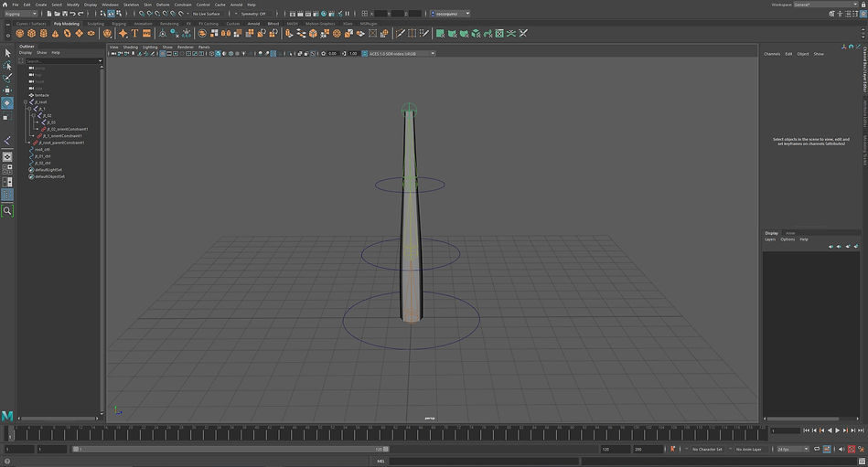Select the tentacle node in Outliner
The image size is (868, 467).
[x=41, y=95]
